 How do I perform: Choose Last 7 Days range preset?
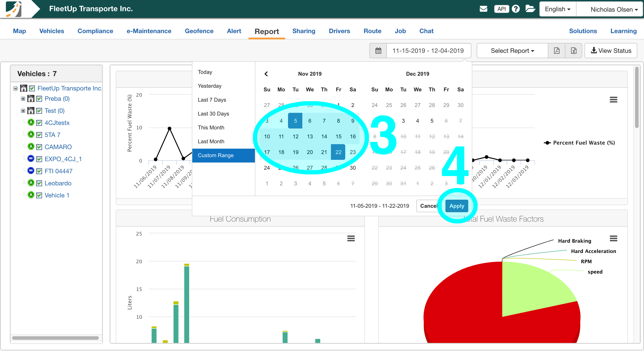coord(224,100)
